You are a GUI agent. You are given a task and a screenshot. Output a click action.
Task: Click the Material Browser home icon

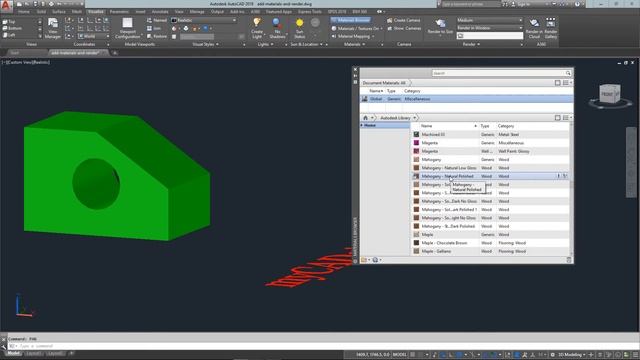[365, 118]
